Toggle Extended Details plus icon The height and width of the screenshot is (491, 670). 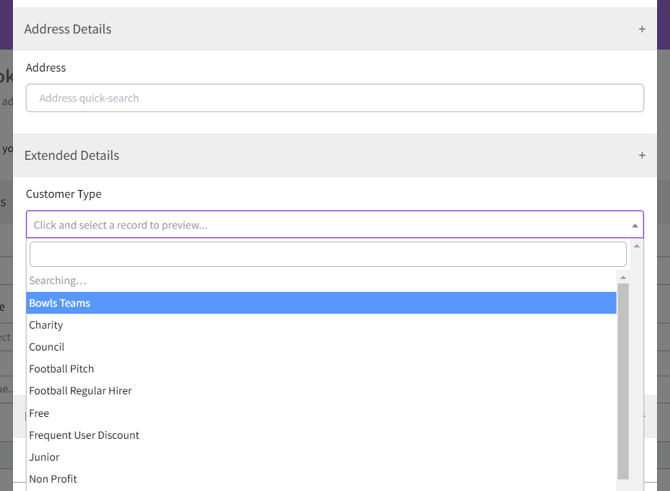[x=642, y=156]
